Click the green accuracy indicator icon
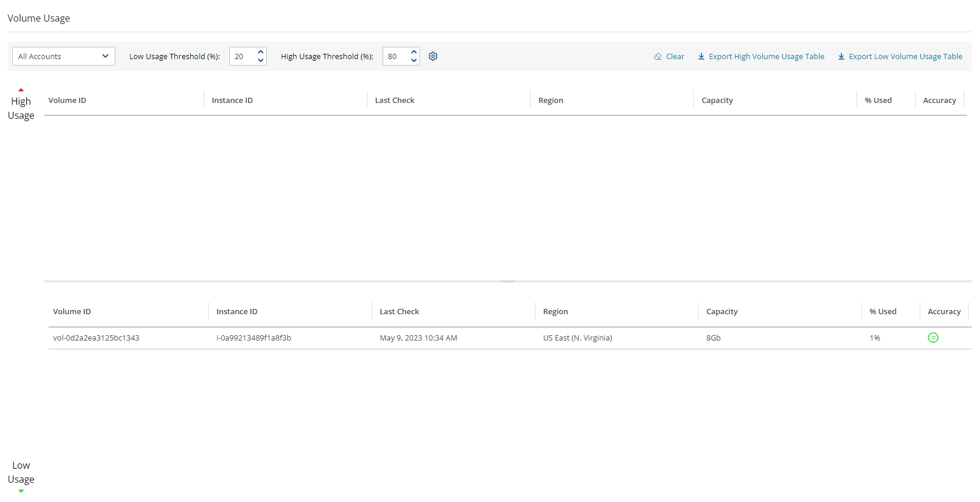Viewport: 980px width, 502px height. pos(933,338)
